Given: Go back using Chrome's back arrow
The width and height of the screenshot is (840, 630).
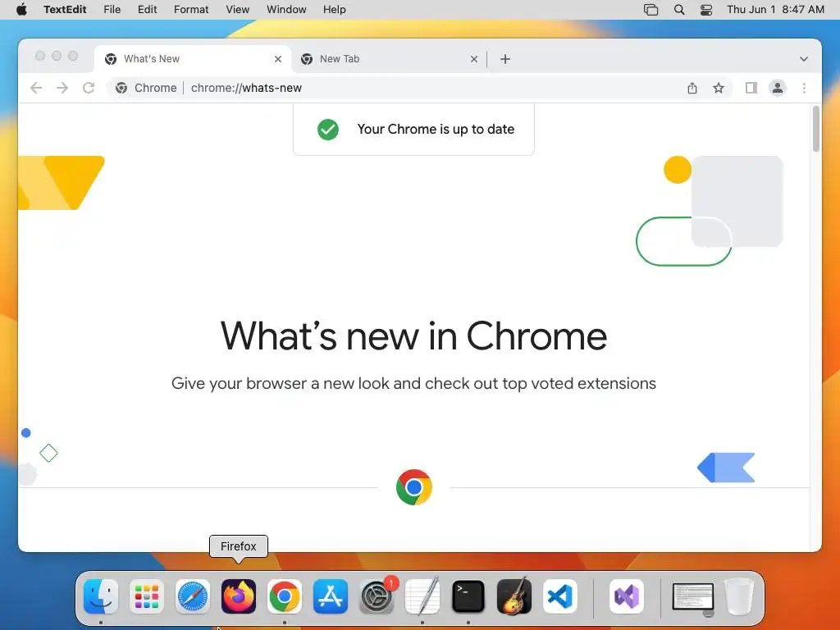Looking at the screenshot, I should (x=36, y=88).
